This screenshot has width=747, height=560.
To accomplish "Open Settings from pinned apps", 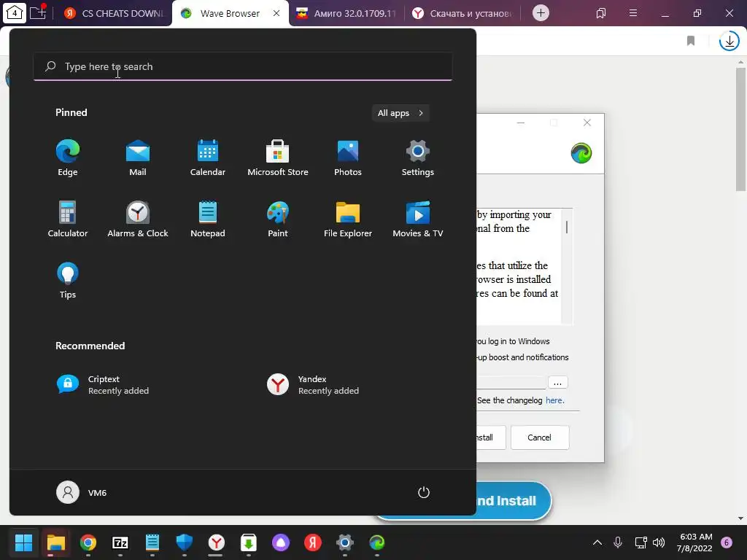I will (x=418, y=157).
